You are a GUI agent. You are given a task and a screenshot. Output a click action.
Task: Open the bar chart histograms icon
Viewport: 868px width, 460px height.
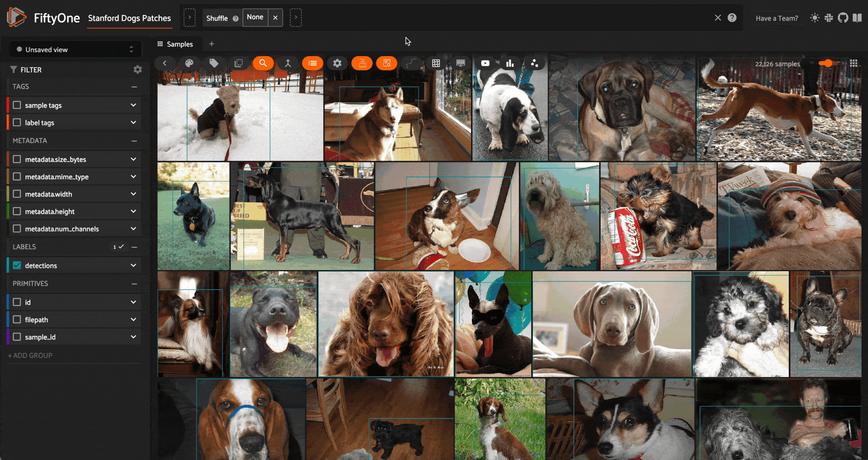click(x=510, y=63)
